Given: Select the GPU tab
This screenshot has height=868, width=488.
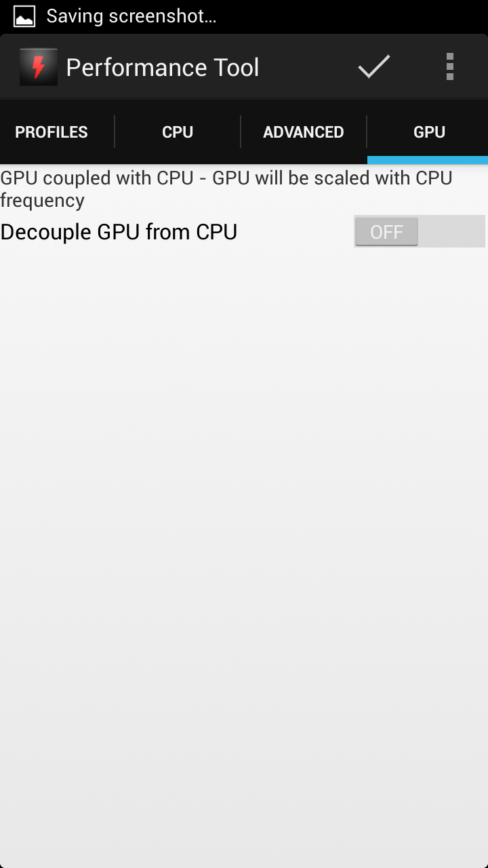Looking at the screenshot, I should tap(429, 132).
